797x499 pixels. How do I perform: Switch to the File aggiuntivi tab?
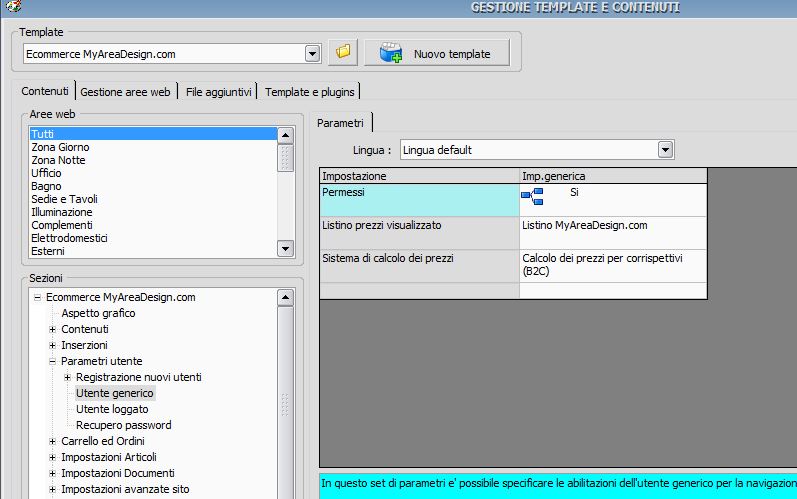[x=219, y=92]
